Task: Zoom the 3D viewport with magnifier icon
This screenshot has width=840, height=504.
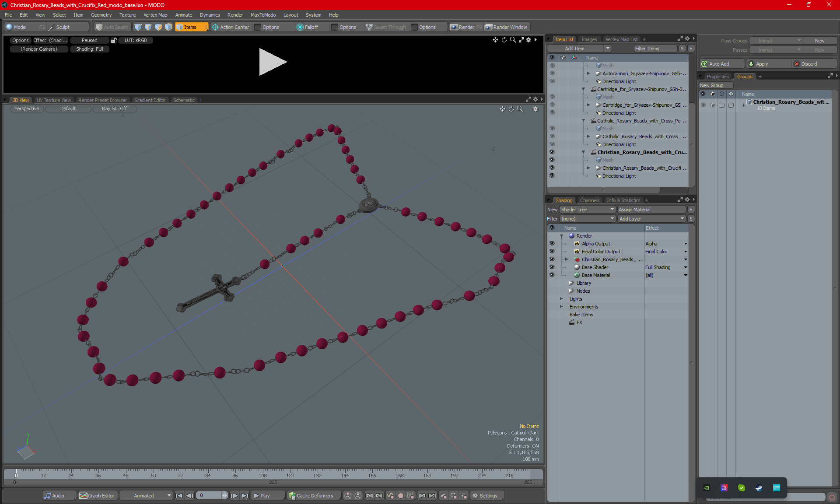Action: tap(520, 109)
